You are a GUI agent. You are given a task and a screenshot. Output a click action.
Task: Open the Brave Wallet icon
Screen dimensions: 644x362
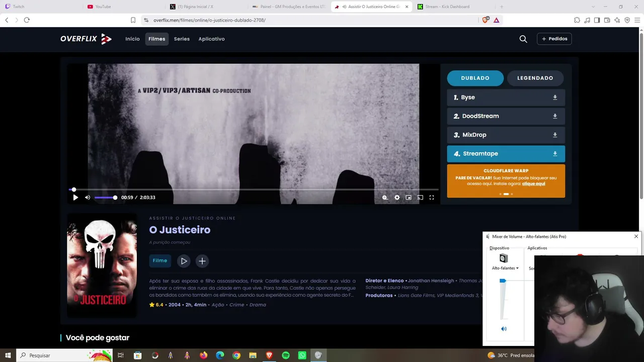click(607, 20)
